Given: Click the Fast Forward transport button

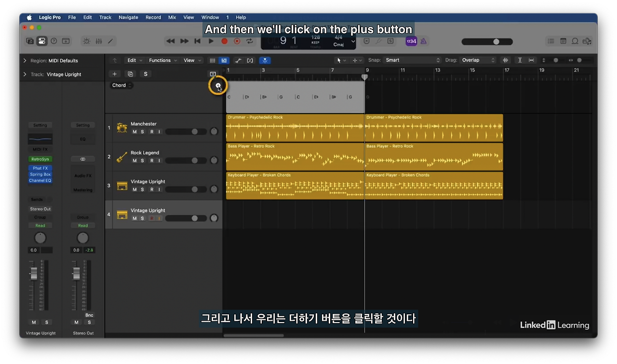Looking at the screenshot, I should pyautogui.click(x=184, y=41).
